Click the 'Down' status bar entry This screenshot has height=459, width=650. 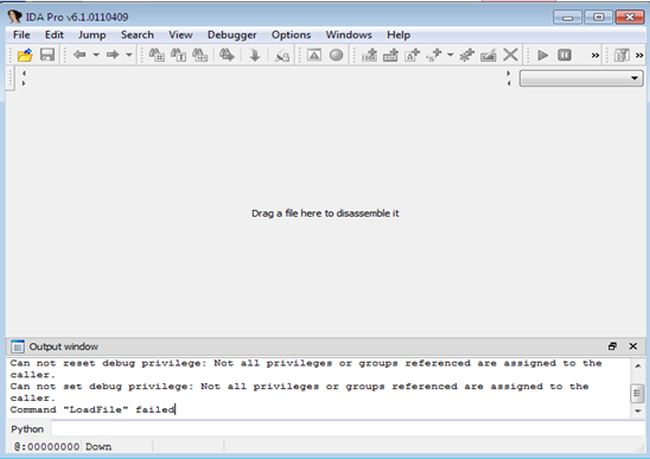coord(99,447)
